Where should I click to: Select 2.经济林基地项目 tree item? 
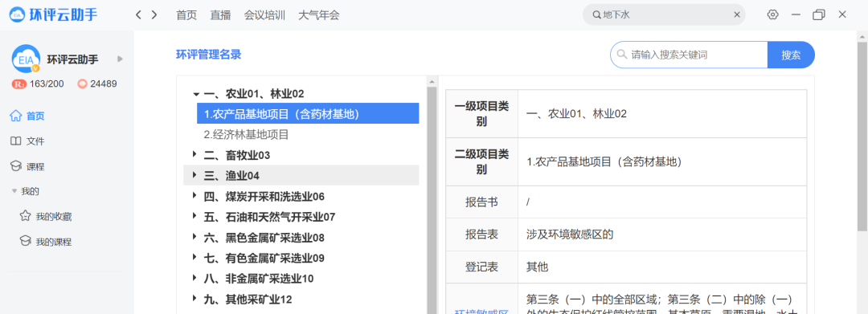click(x=247, y=134)
